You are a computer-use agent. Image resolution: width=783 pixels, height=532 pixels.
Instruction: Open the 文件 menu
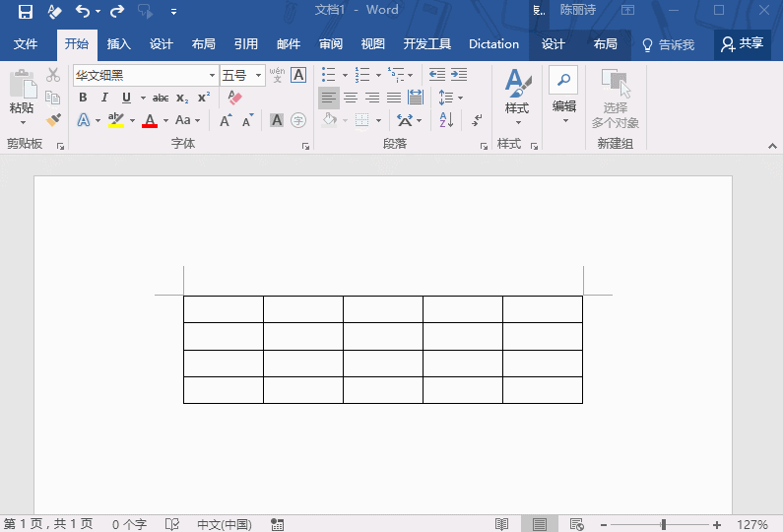[26, 44]
